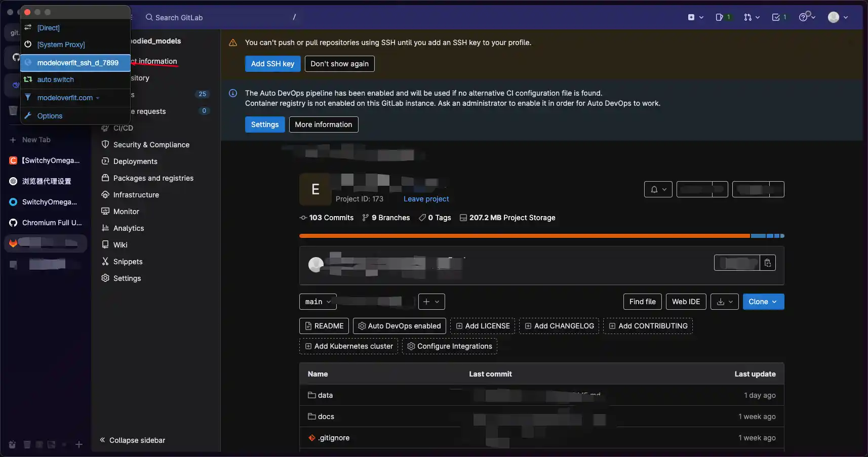Open the merge requests dropdown in the top bar
Screen dimensions: 868x457
pyautogui.click(x=752, y=17)
